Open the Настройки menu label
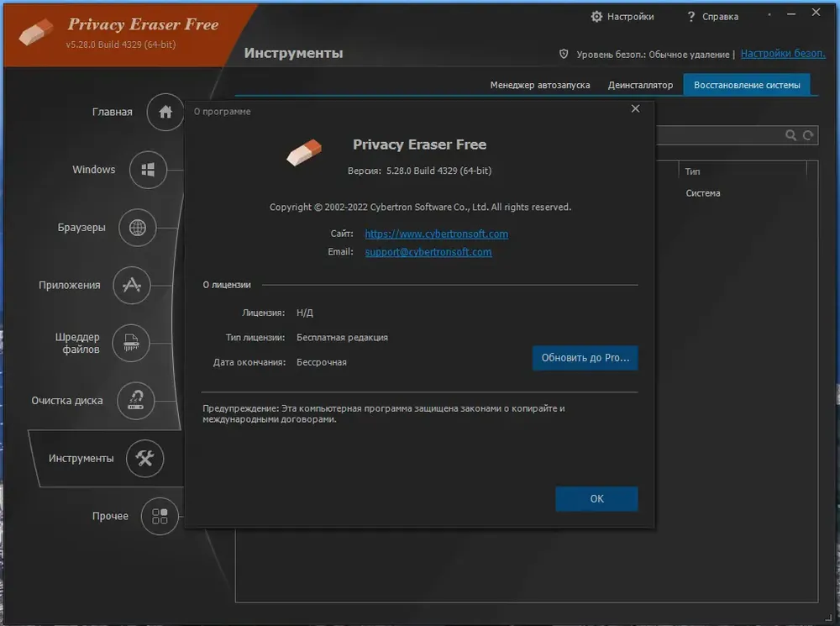The width and height of the screenshot is (840, 626). (x=631, y=17)
